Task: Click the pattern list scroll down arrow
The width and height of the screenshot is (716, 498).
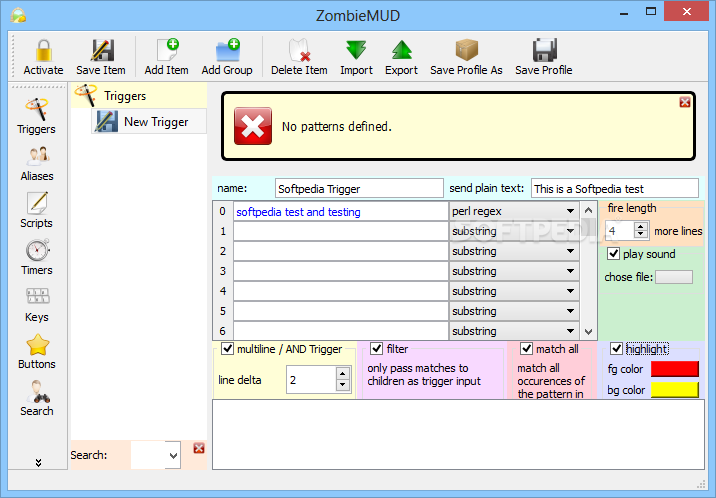Action: click(589, 332)
